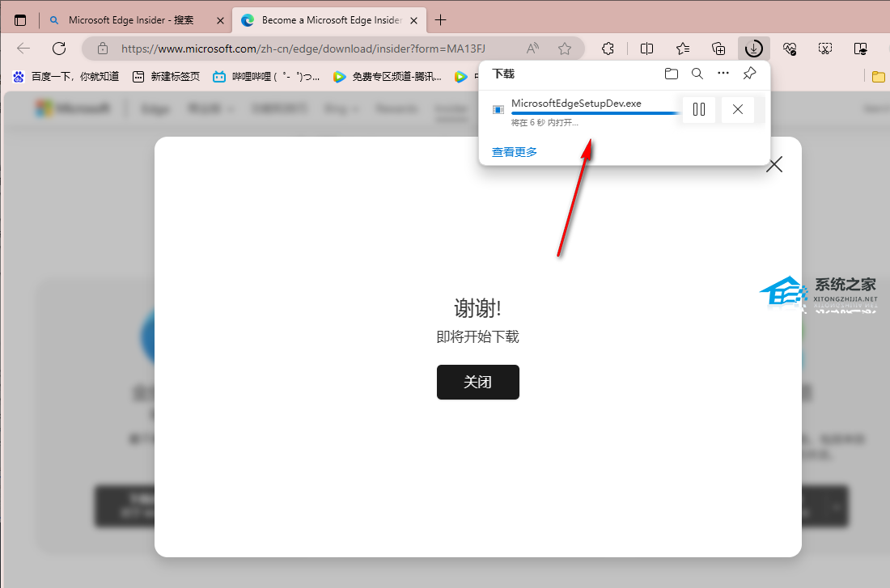Screen dimensions: 890x588
Task: Add this page to favorites star
Action: (564, 49)
